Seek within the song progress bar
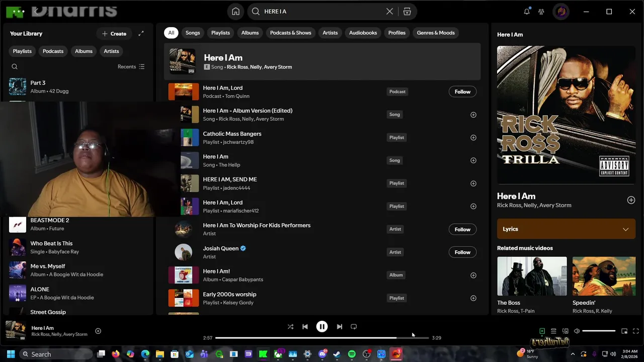Image resolution: width=644 pixels, height=362 pixels. tap(322, 338)
